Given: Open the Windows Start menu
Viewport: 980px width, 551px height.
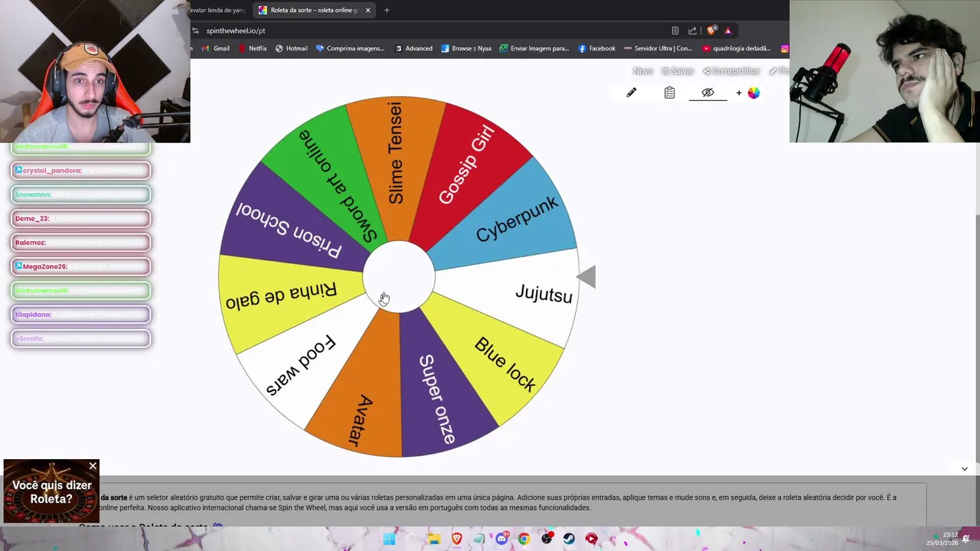Looking at the screenshot, I should point(389,539).
